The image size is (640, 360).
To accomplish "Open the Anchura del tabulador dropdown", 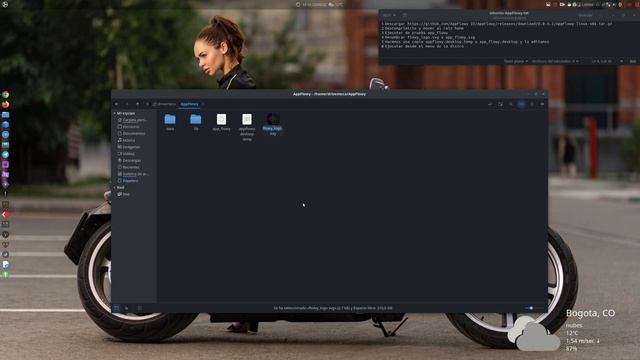I will click(555, 61).
